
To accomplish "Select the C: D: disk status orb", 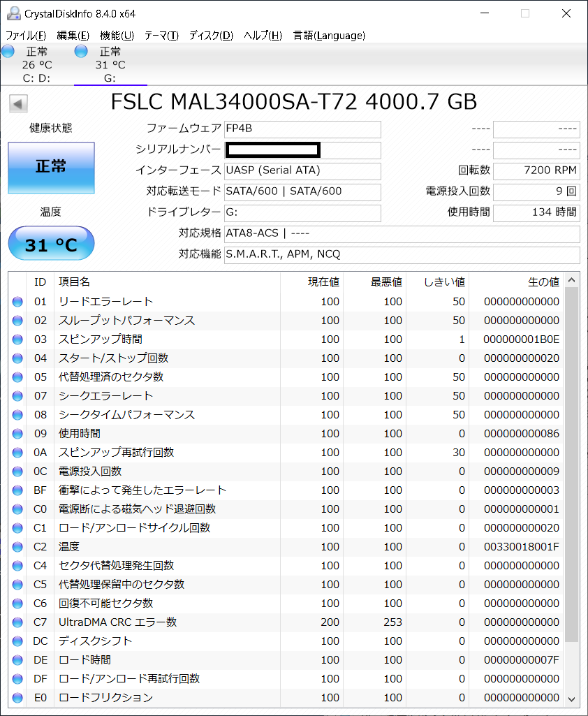I will click(x=8, y=52).
